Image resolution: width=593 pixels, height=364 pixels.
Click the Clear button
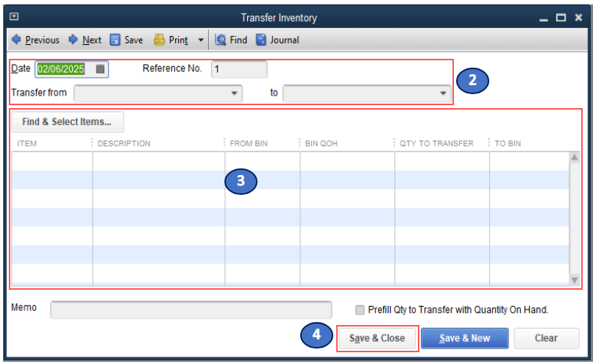(546, 338)
